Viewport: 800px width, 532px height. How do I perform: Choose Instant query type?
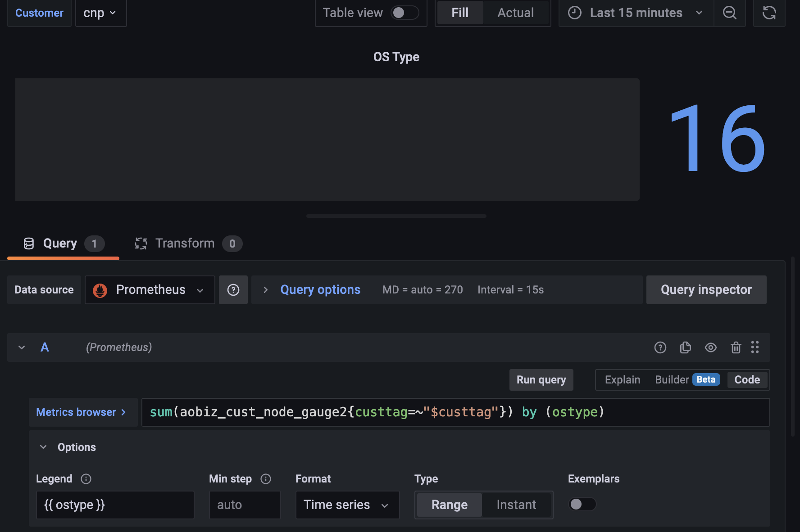[516, 505]
